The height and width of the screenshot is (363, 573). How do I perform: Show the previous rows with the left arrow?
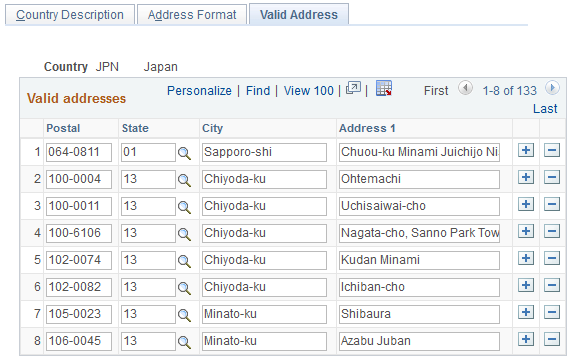point(465,88)
